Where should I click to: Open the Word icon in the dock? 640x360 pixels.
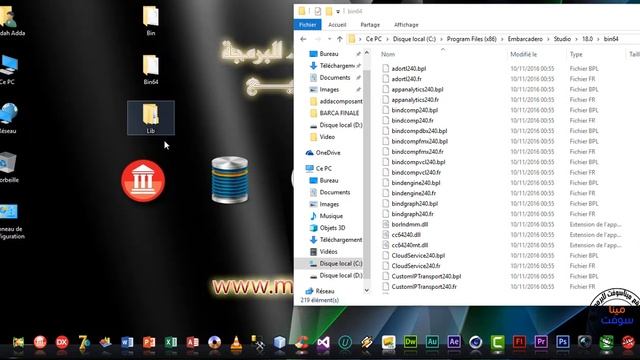coord(127,342)
